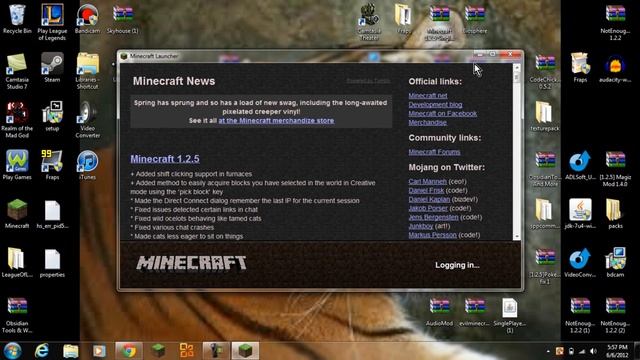Open Windows Media Player from taskbar

99,351
